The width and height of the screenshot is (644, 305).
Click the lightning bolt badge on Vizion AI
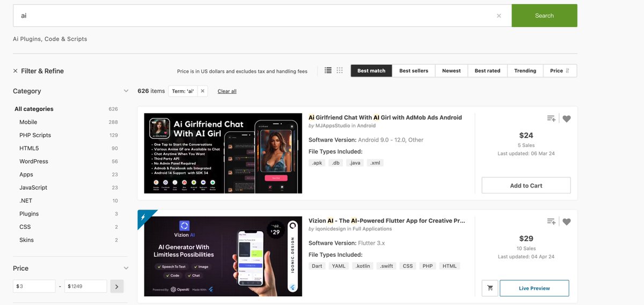tap(143, 217)
